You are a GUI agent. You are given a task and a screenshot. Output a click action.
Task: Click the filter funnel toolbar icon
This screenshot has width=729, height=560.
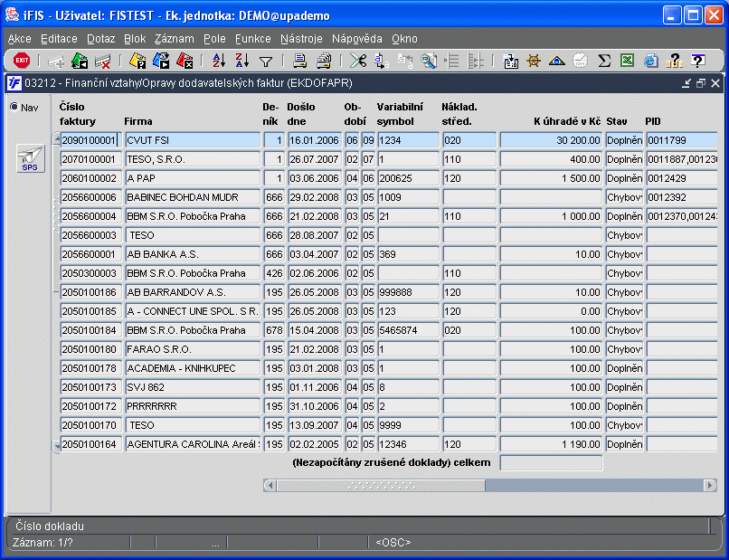(x=266, y=61)
